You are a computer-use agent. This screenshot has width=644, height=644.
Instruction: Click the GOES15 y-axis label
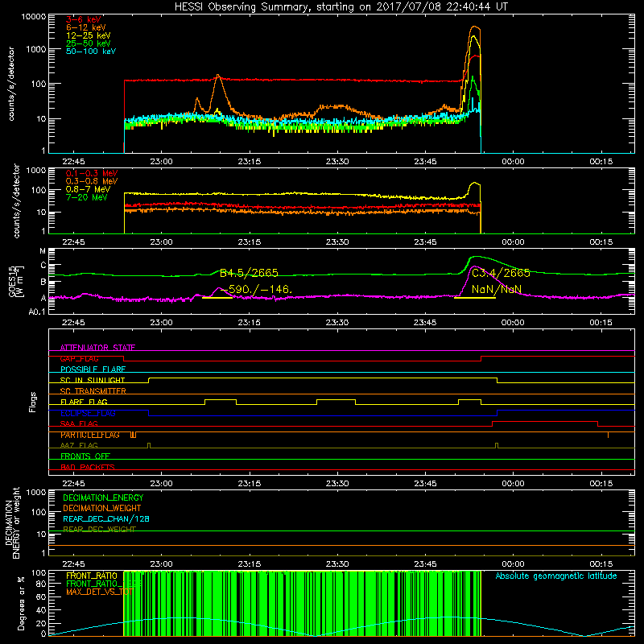point(16,282)
